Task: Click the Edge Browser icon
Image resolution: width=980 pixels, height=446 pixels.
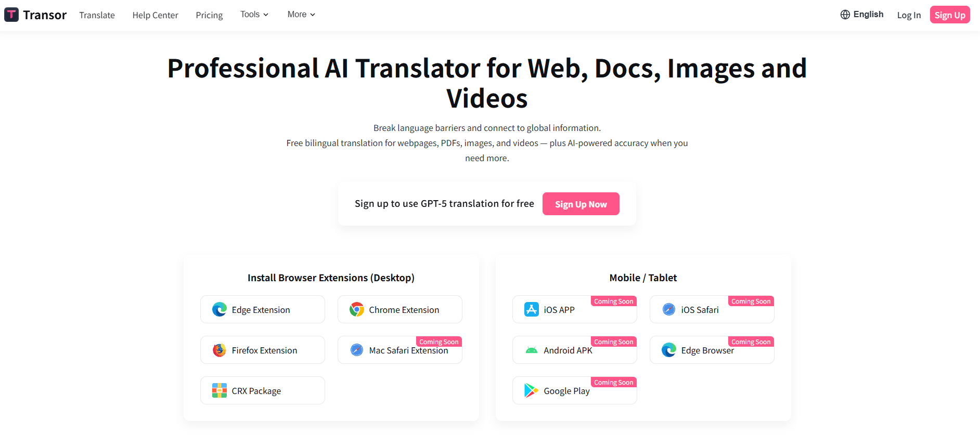Action: coord(669,350)
